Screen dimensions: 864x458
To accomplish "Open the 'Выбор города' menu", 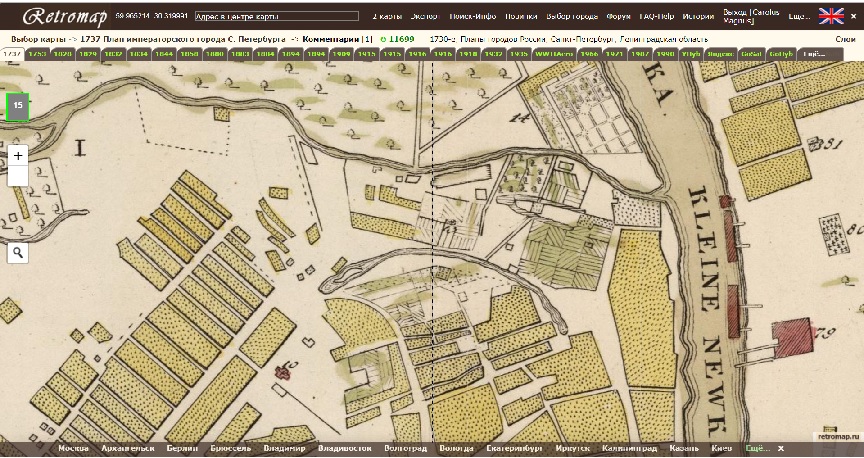I will click(573, 18).
